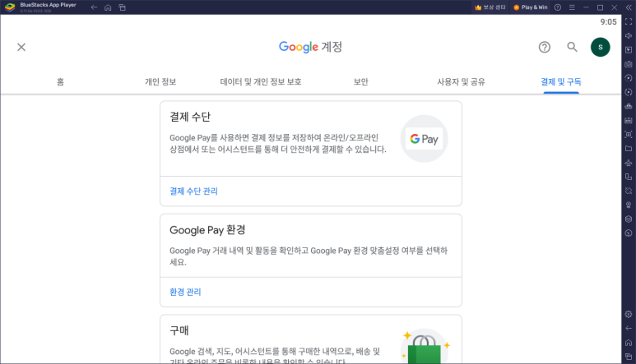Screen dimensions: 636x364
Task: Click the sidebar Android back arrow
Action: click(x=629, y=329)
